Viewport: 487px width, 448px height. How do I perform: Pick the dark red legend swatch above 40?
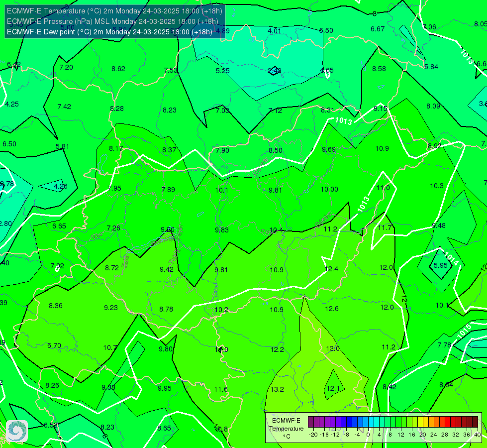pos(475,422)
